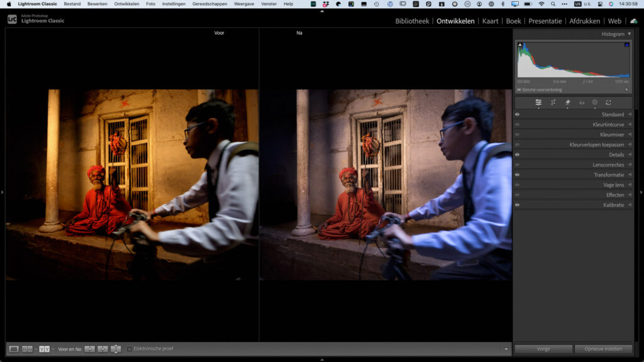Expand the Kleurmixer panel
The width and height of the screenshot is (644, 362).
(630, 134)
